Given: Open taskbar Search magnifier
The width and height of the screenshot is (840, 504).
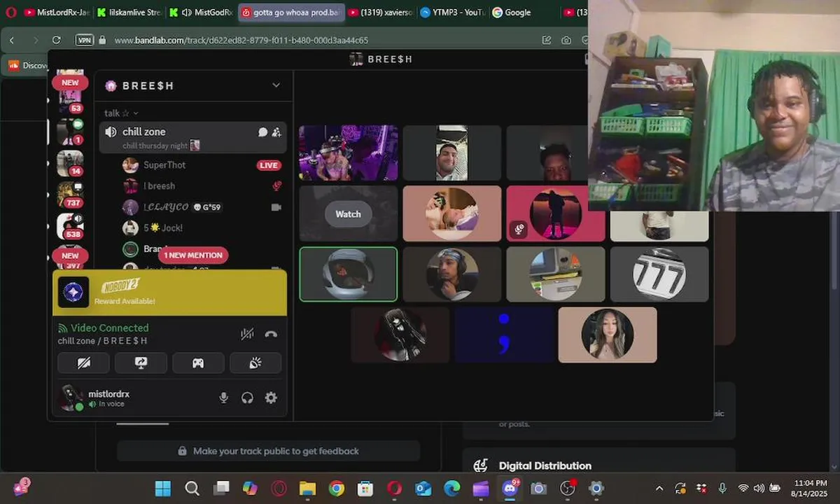Looking at the screenshot, I should [x=192, y=488].
